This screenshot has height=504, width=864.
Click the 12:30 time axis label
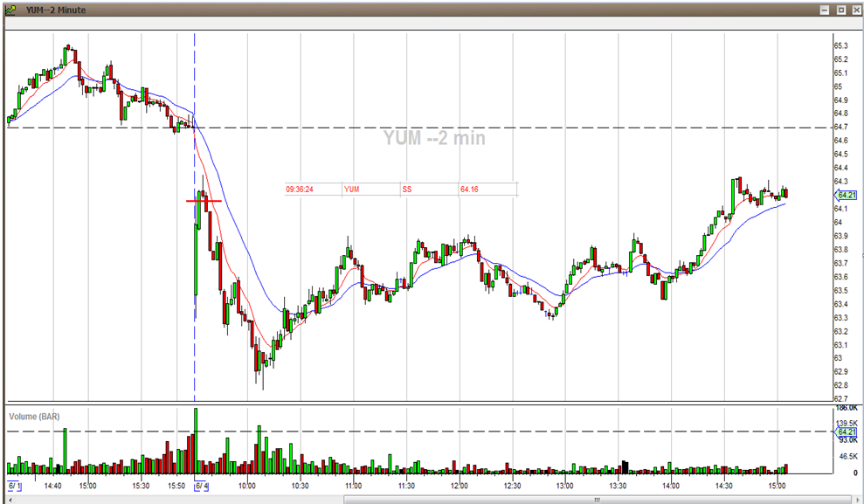tap(512, 486)
